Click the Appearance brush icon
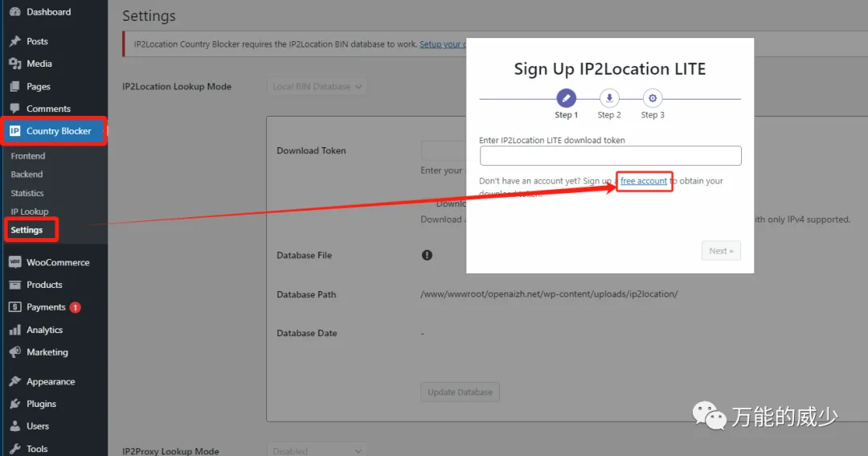 15,381
